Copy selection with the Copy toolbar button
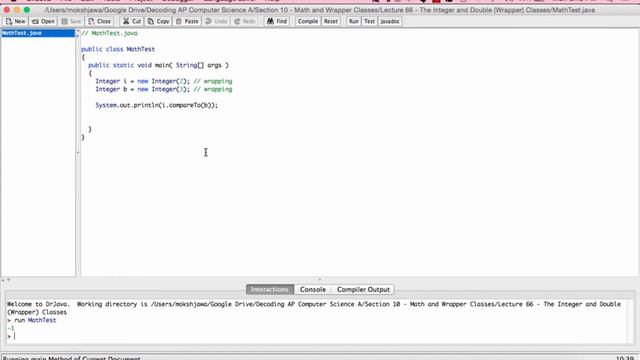The image size is (640, 360). pyautogui.click(x=158, y=21)
